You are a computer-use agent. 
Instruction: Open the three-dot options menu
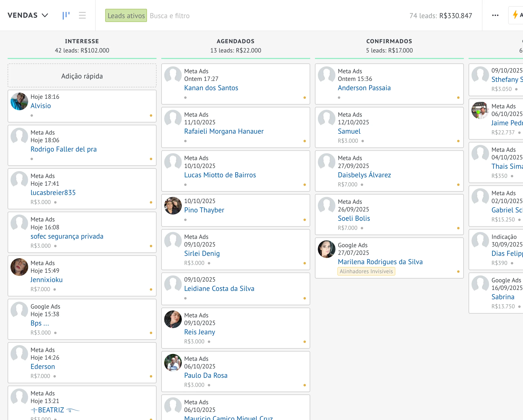coord(495,15)
